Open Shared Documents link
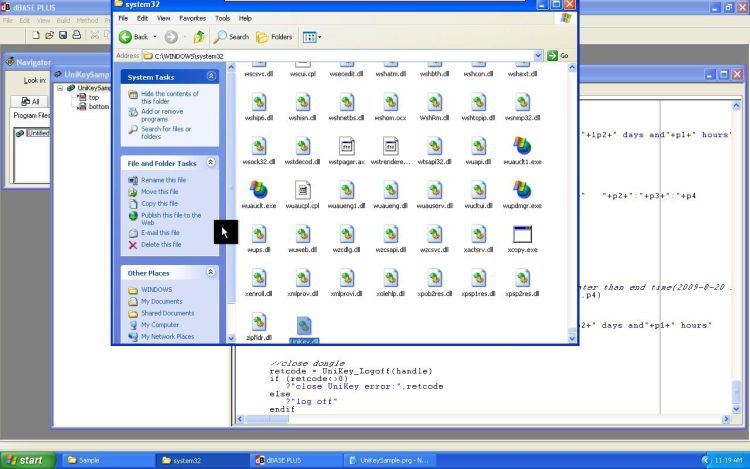The image size is (750, 469). tap(167, 313)
